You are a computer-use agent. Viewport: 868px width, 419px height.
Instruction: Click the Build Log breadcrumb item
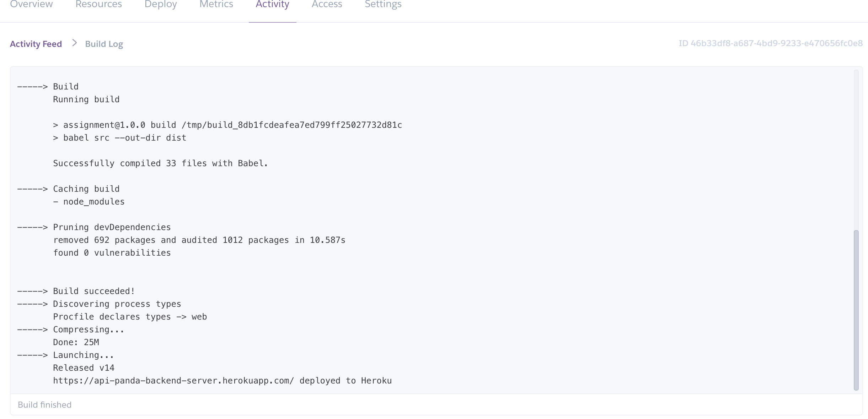[104, 44]
